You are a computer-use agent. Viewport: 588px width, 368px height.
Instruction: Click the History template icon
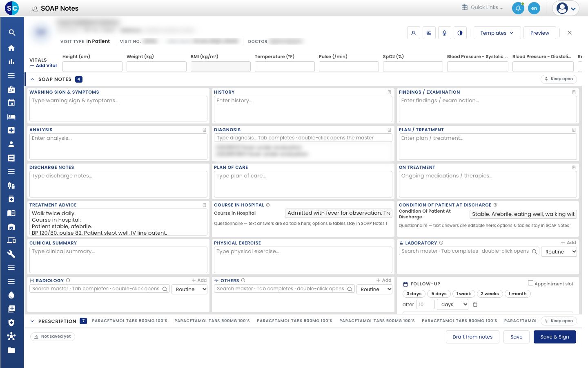click(389, 92)
